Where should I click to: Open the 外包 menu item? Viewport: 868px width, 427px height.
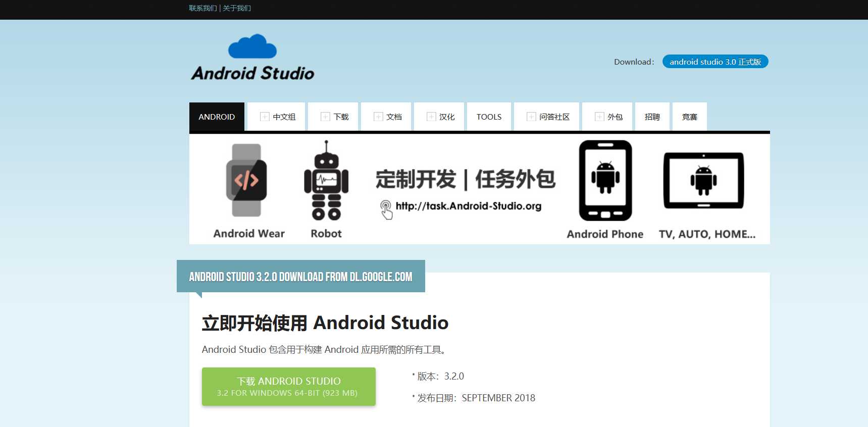(607, 117)
